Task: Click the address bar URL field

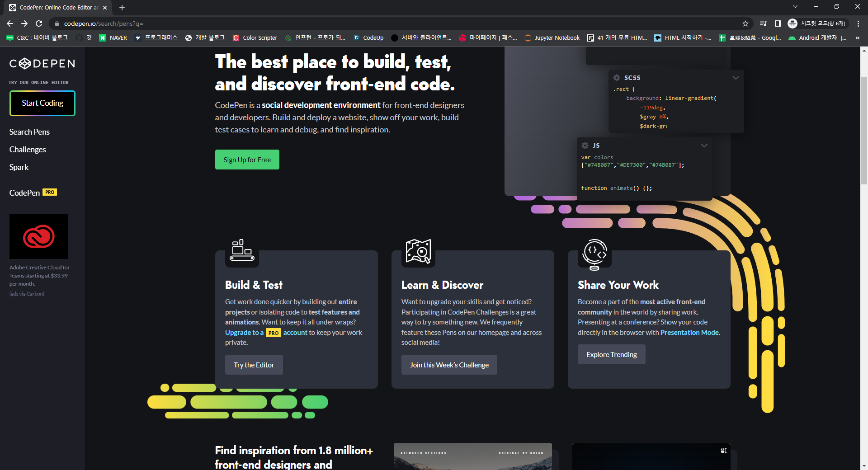Action: [398, 23]
